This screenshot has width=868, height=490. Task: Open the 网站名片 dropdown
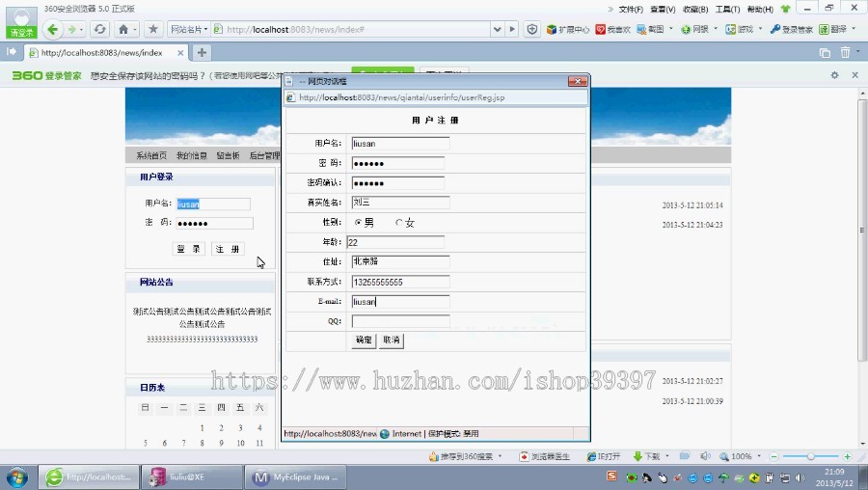point(189,29)
